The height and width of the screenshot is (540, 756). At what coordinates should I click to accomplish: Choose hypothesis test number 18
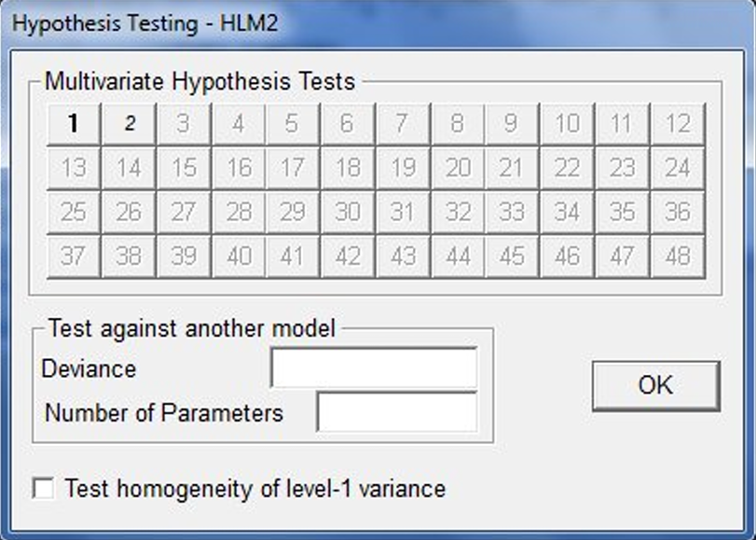pyautogui.click(x=348, y=168)
